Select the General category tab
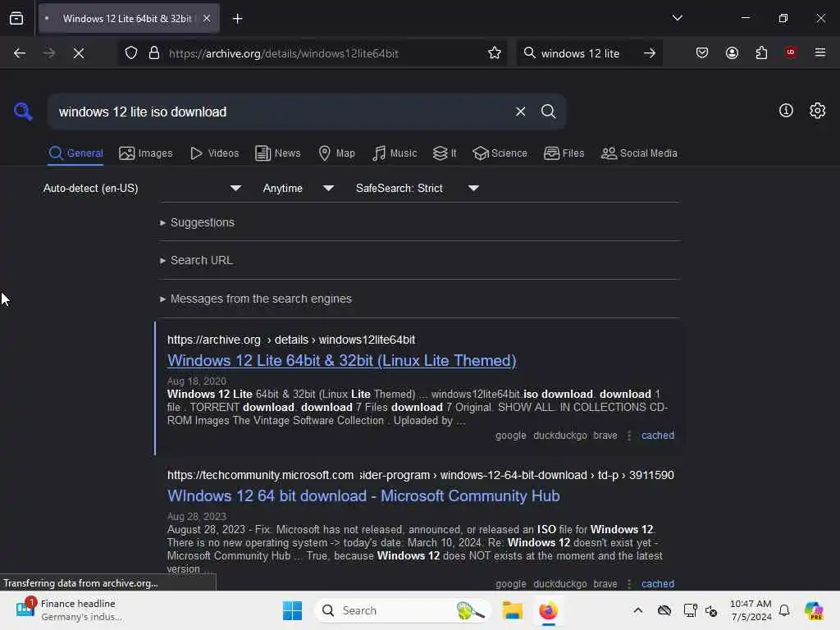Screen dimensions: 840x630 coord(75,153)
